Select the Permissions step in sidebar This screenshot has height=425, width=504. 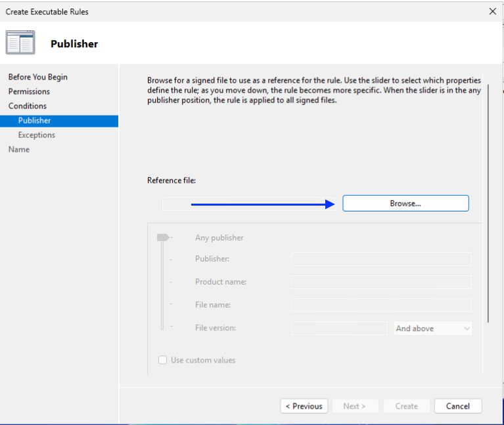[x=30, y=91]
